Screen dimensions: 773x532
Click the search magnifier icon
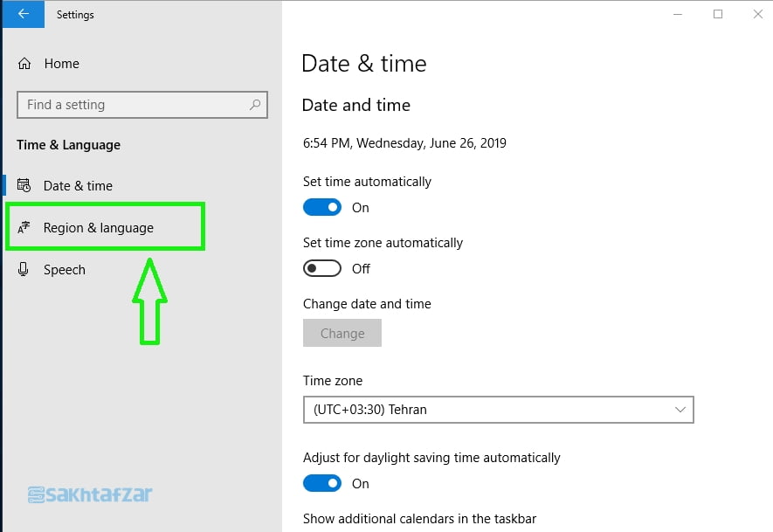(255, 105)
